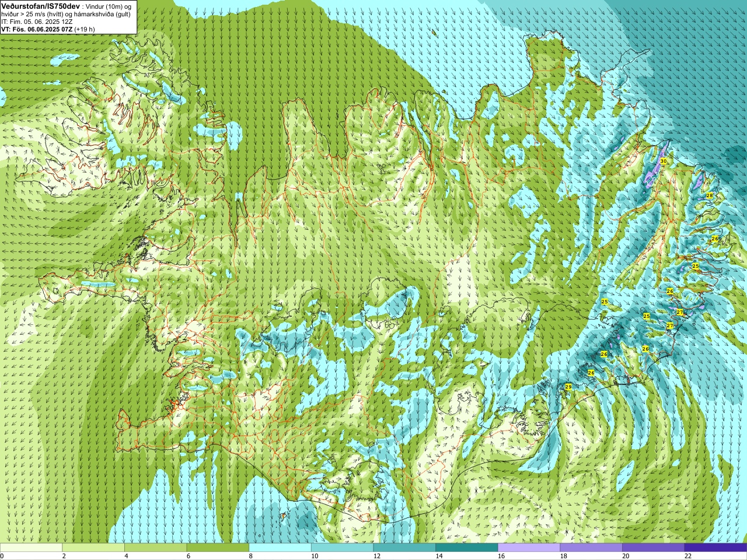The image size is (747, 560).
Task: Click the Veðurstofan/IS750dev title text
Action: click(41, 6)
